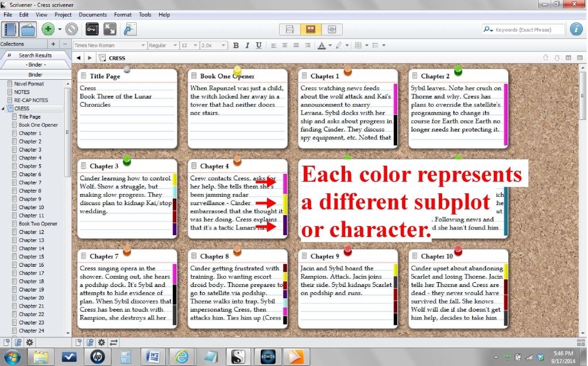Select Novel Format in binder
This screenshot has width=588, height=366.
[29, 84]
